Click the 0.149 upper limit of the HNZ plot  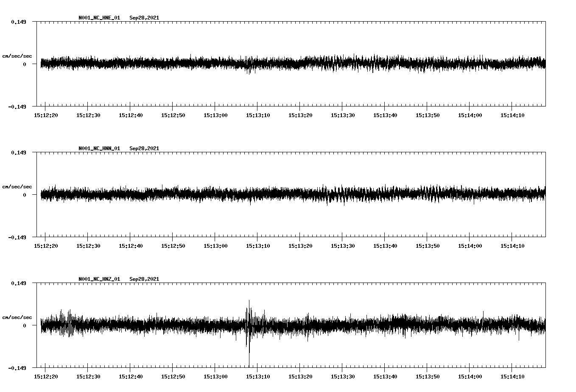tap(18, 283)
